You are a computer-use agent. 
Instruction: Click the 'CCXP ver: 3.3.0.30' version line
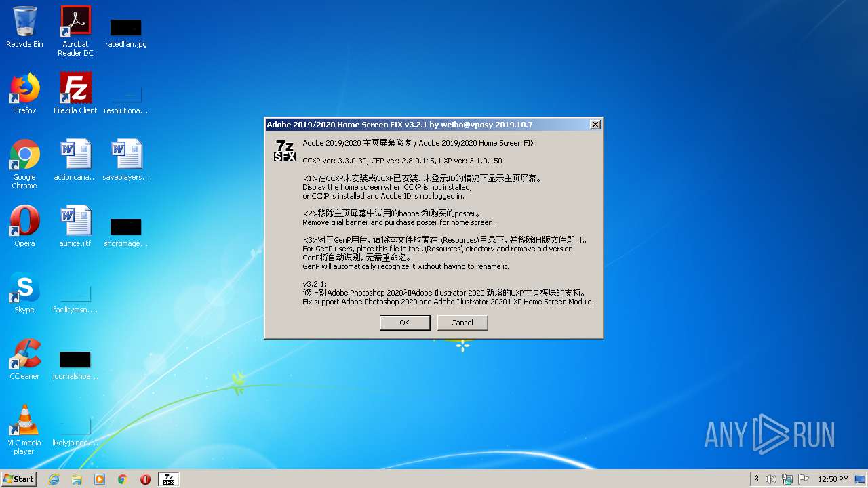click(402, 161)
